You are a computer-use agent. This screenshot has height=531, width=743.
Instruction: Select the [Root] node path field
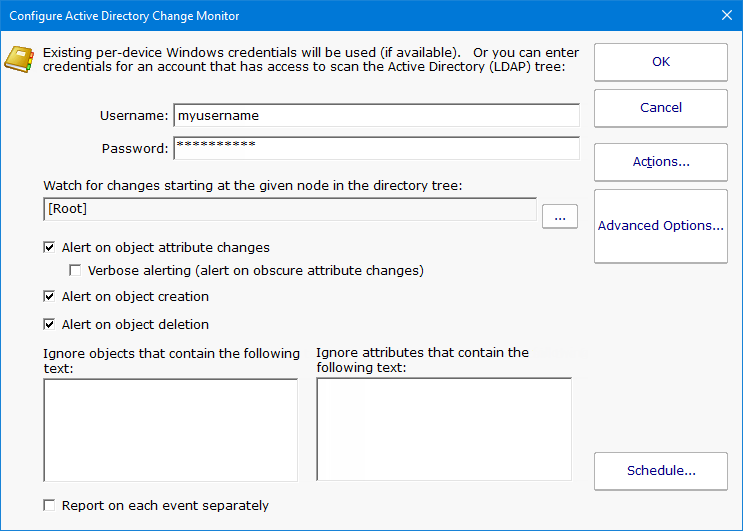[290, 209]
